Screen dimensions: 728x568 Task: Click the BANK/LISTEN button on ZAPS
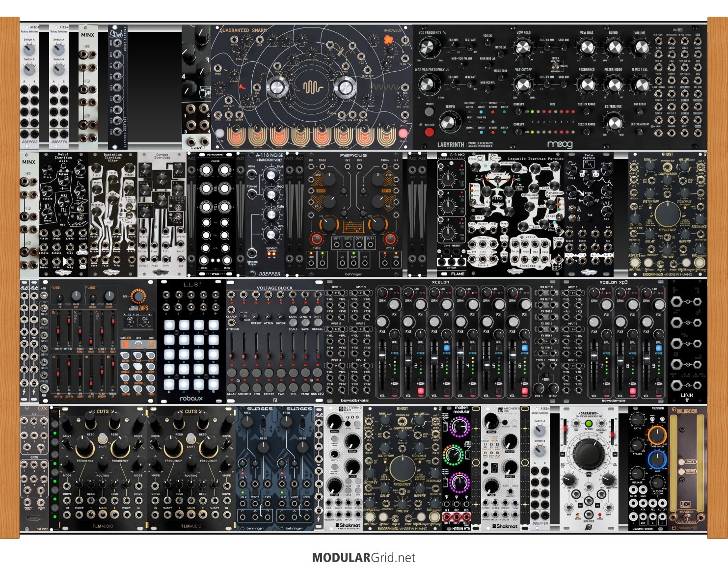126,345
